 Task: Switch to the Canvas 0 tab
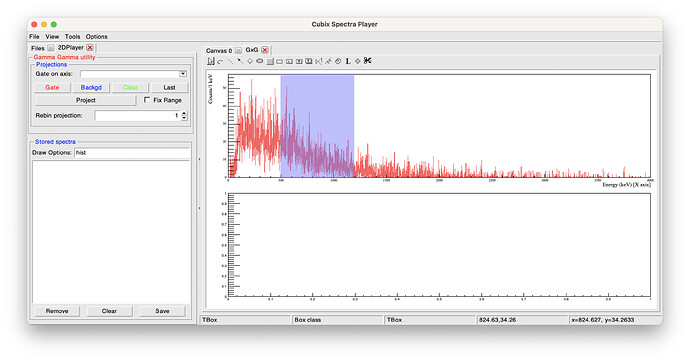tap(219, 51)
